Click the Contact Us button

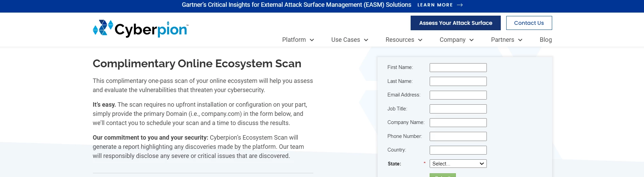point(529,23)
